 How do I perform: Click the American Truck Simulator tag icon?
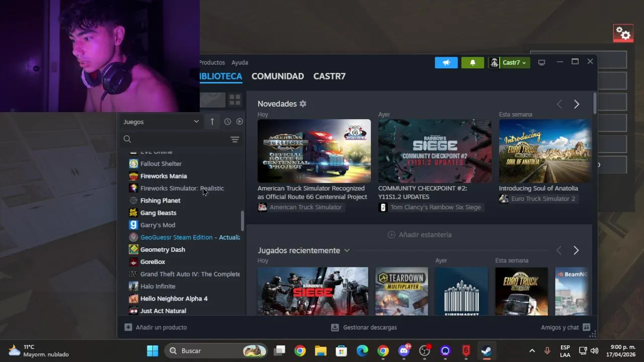coord(262,207)
